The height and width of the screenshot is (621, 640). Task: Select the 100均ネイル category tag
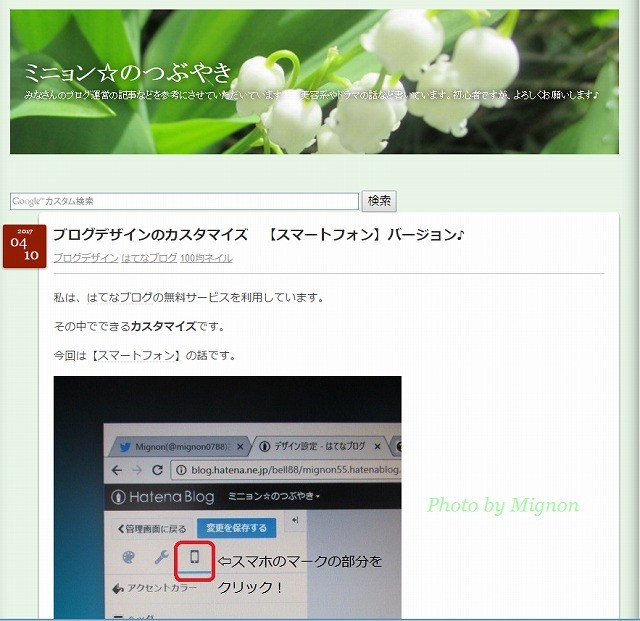(x=206, y=258)
